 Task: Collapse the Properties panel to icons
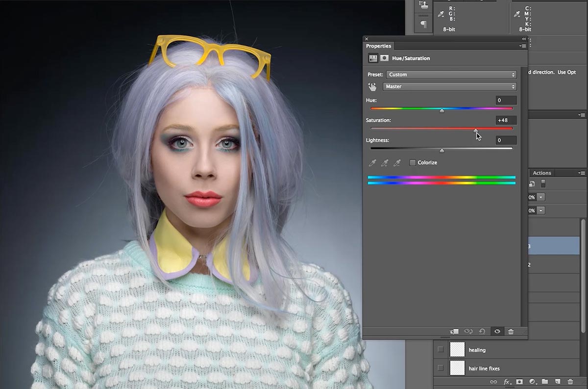coord(524,39)
